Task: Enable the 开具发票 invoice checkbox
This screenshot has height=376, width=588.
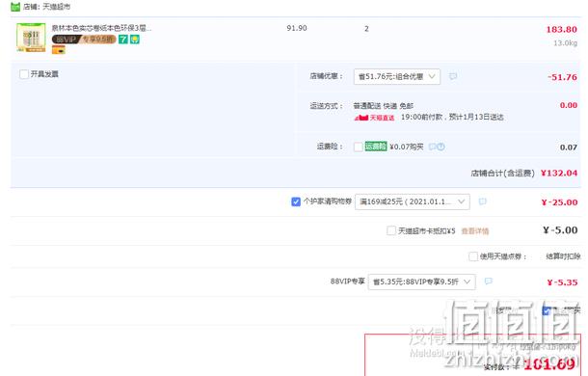Action: click(24, 74)
